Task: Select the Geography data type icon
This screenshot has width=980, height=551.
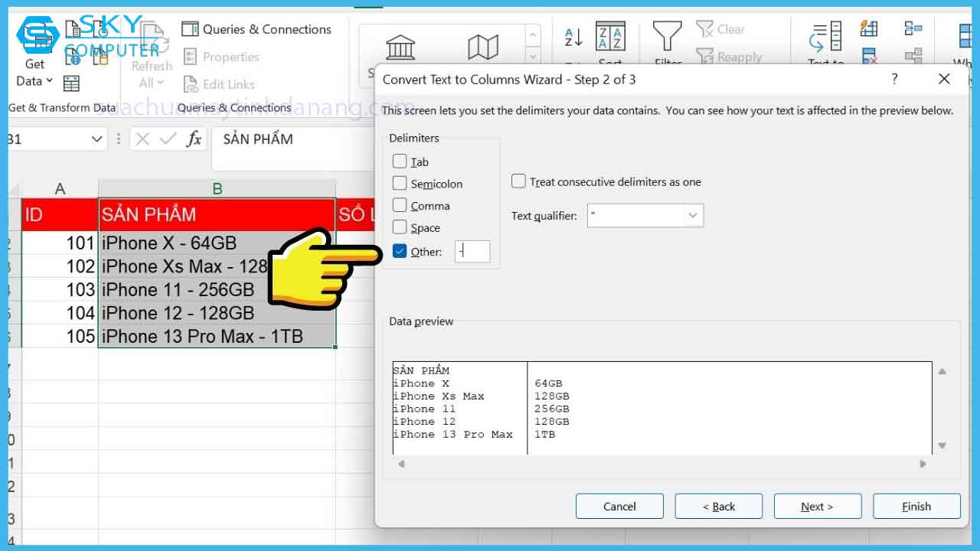Action: (483, 48)
